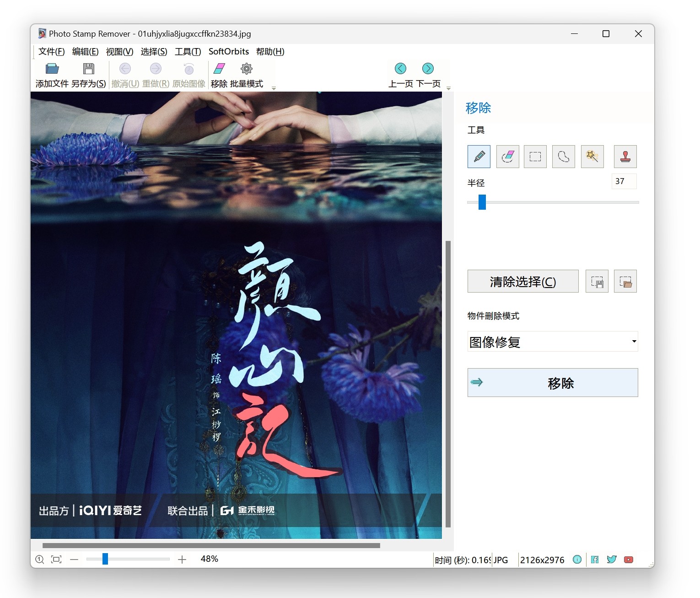Click the poster image in the canvas
The width and height of the screenshot is (700, 598).
click(236, 315)
